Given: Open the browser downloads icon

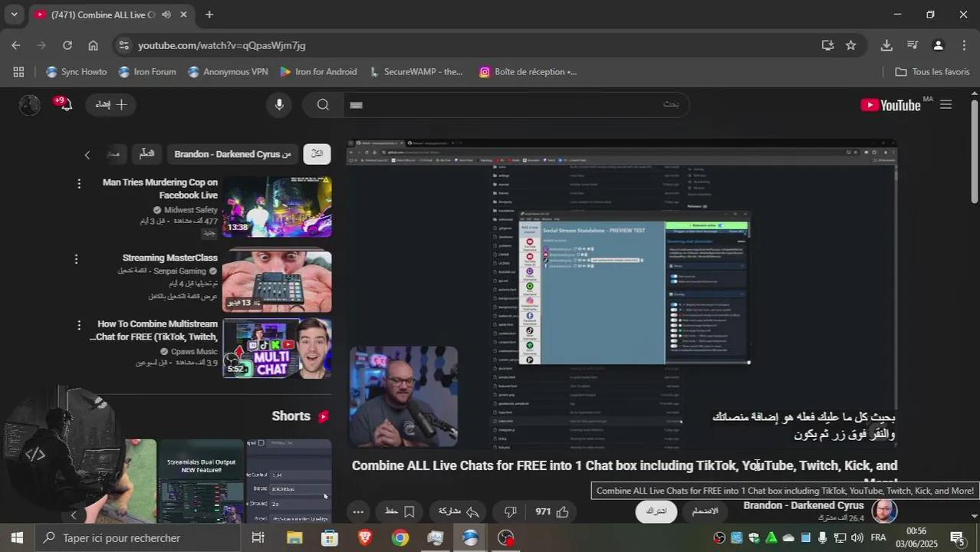Looking at the screenshot, I should tap(886, 45).
